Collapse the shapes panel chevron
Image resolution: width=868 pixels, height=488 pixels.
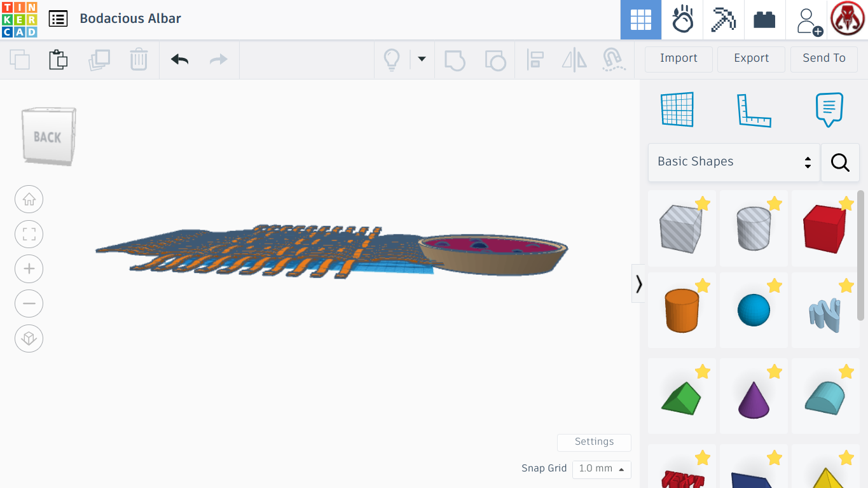[x=638, y=284]
